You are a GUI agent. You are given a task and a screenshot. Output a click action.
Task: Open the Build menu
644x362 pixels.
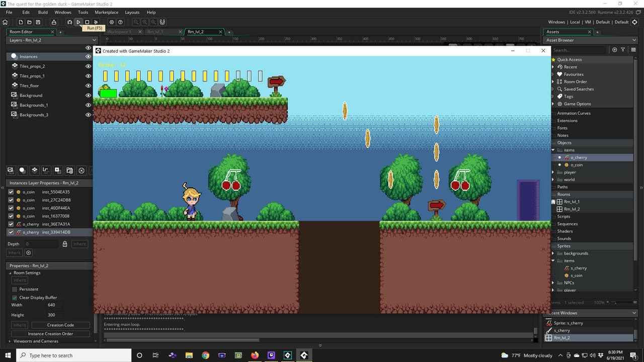[43, 12]
